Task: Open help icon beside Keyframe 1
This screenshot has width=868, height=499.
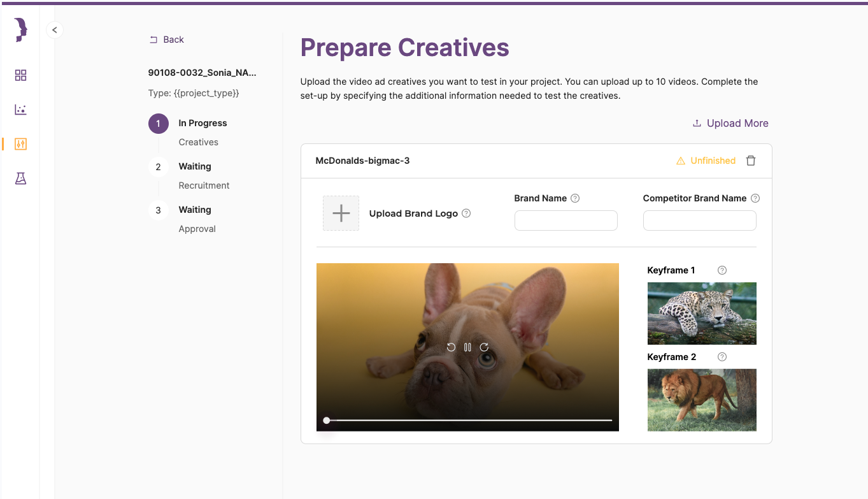Action: [x=722, y=270]
